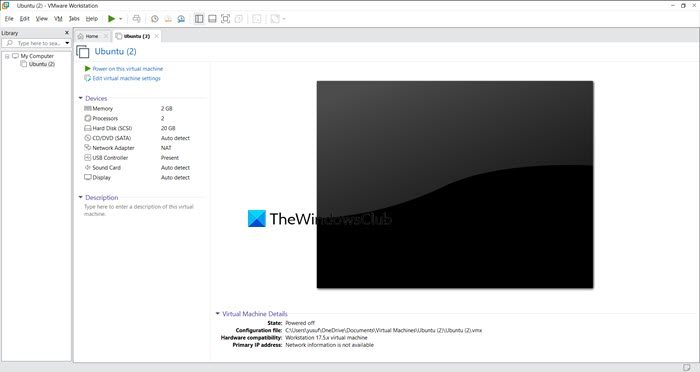Collapse the My Computer tree node
Viewport: 700px width, 372px height.
tap(7, 56)
